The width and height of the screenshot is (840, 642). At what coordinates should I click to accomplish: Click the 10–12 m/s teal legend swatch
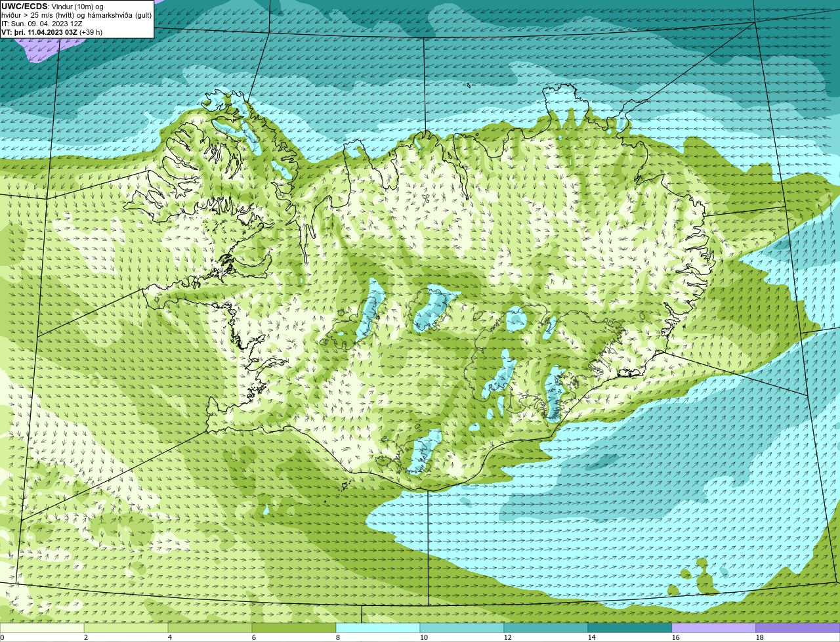pyautogui.click(x=462, y=628)
